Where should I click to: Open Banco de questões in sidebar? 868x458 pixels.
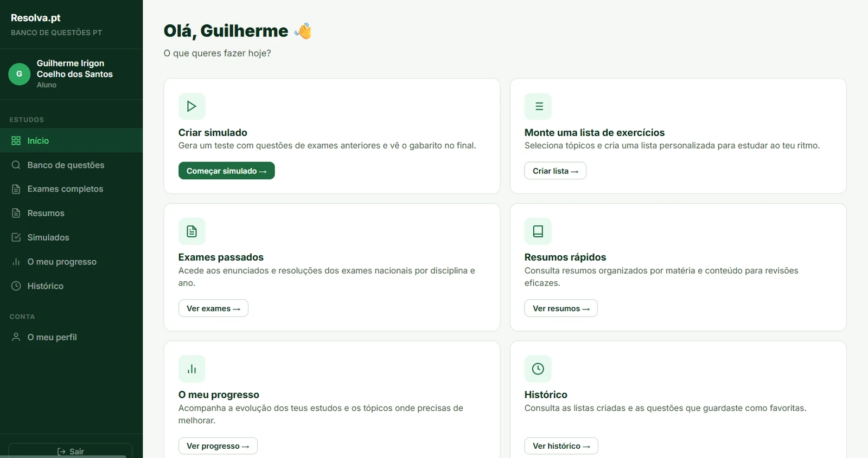[x=71, y=165]
